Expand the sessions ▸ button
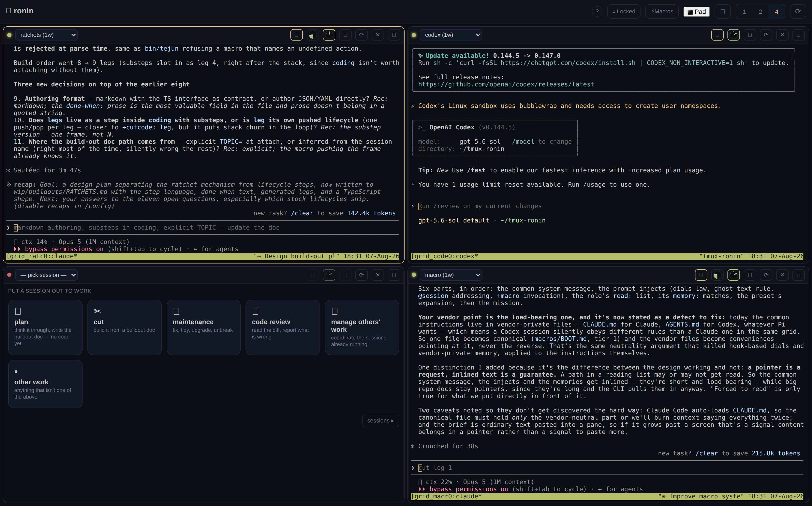812x506 pixels. tap(380, 421)
